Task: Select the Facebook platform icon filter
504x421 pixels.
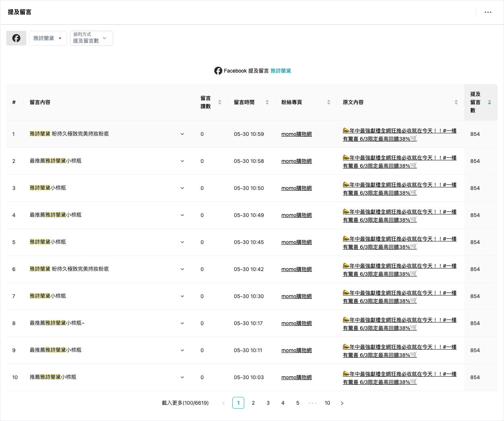Action: [x=16, y=38]
